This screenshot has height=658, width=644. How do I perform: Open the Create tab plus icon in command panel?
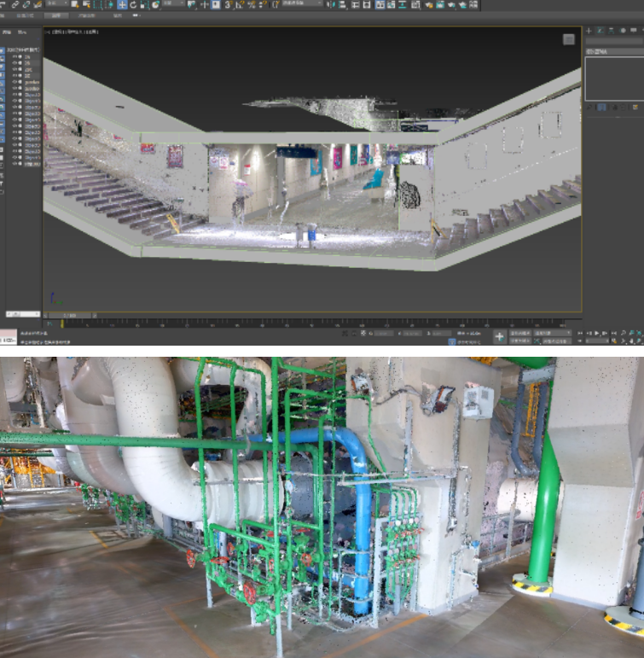tap(589, 30)
